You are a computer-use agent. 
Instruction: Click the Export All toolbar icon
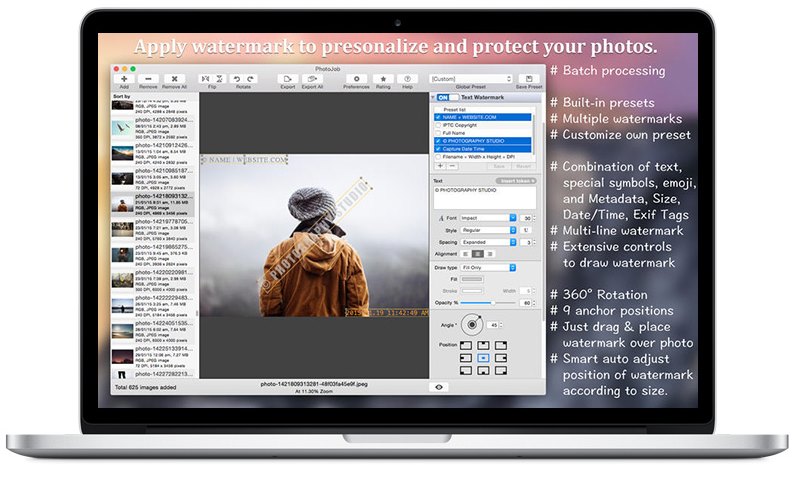(312, 79)
